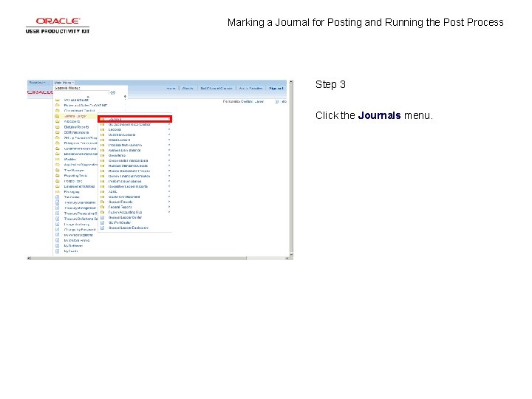
Task: Click the folder icon beside Fusion Accounting Hub
Action: (x=102, y=212)
